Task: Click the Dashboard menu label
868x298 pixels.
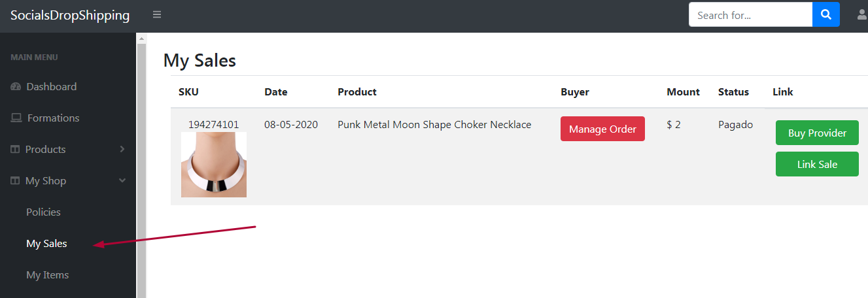Action: click(x=51, y=87)
